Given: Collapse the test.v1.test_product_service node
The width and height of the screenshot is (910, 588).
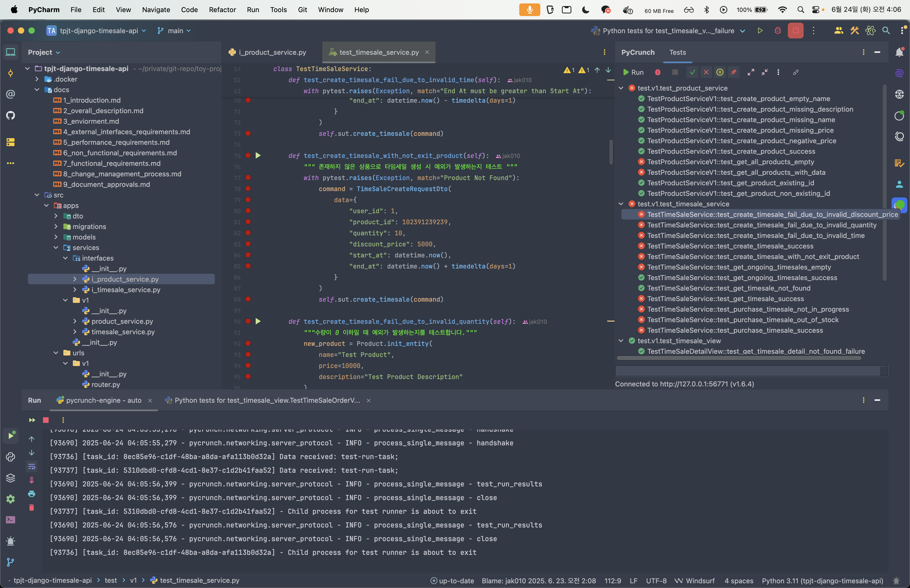Looking at the screenshot, I should [x=621, y=88].
